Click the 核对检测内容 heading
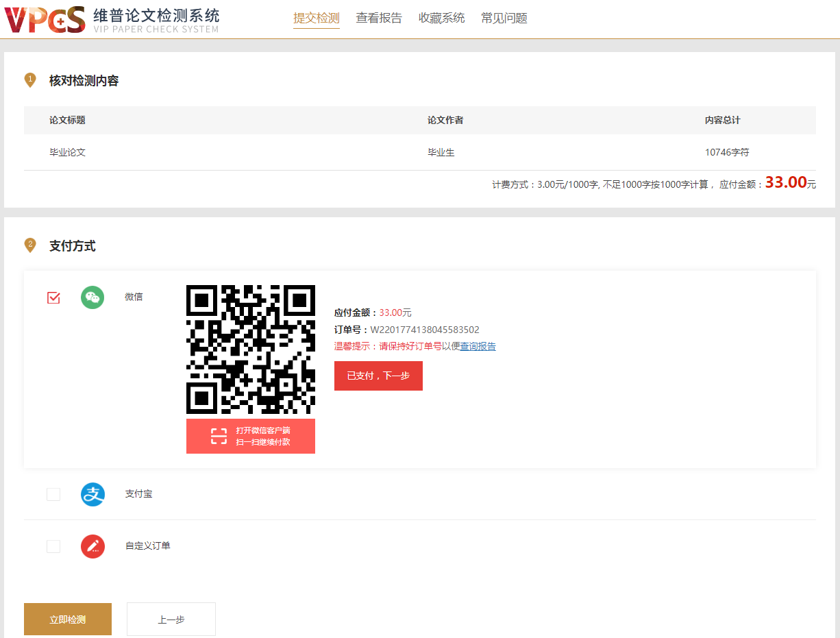 point(84,81)
